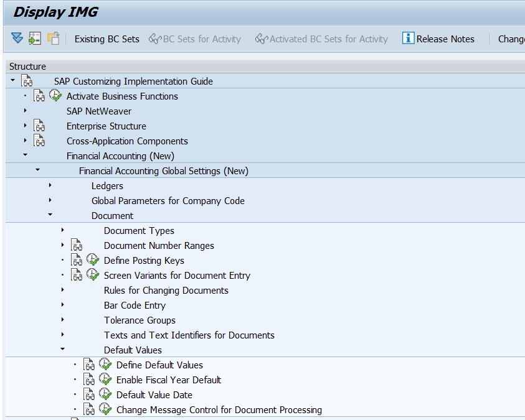
Task: Select Rules for Changing Documents text
Action: [x=166, y=291]
